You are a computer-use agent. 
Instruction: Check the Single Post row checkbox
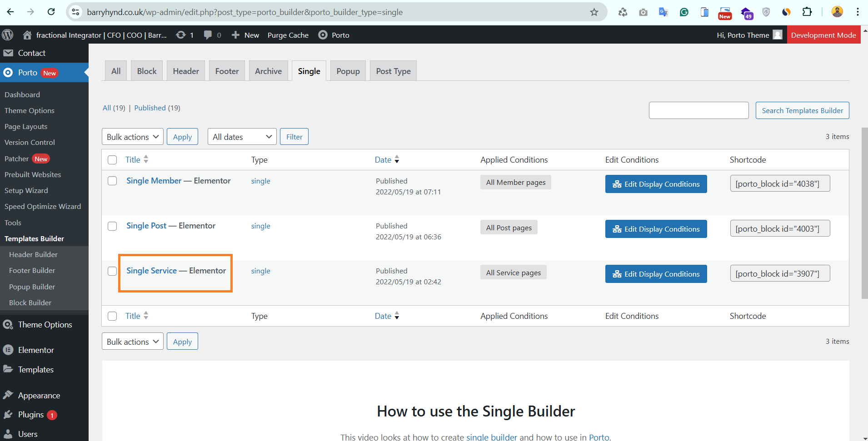112,226
